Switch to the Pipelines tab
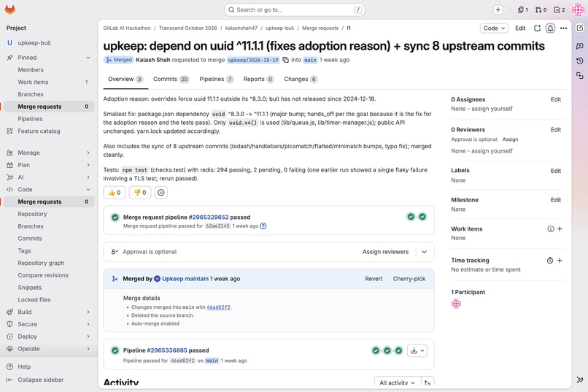The image size is (588, 392). tap(217, 79)
